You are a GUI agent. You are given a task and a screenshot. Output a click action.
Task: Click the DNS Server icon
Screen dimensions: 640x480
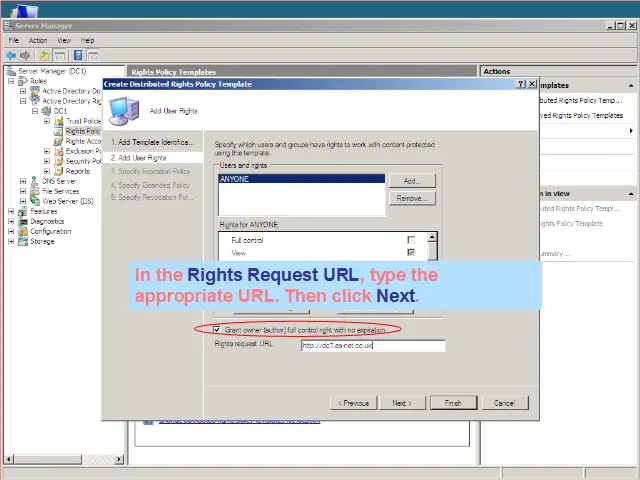(35, 181)
